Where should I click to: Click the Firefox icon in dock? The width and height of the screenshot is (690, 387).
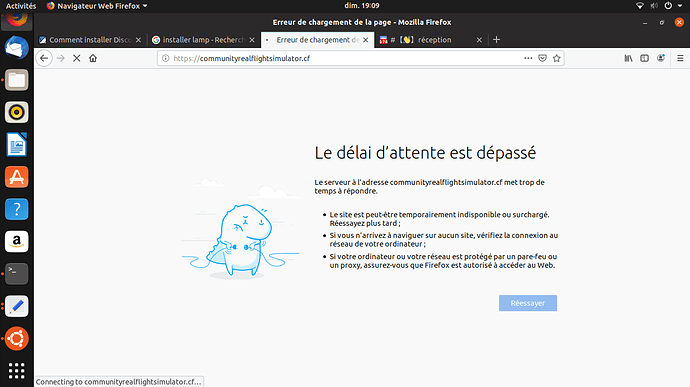(17, 20)
